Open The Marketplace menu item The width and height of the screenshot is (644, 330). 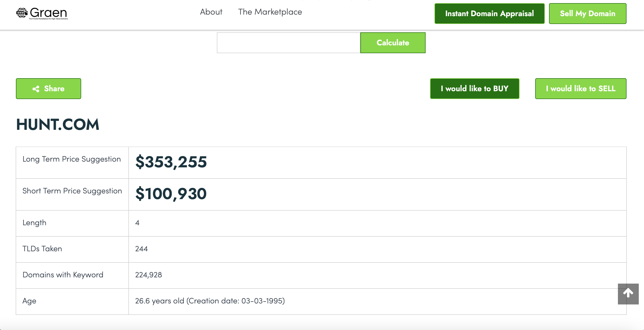[270, 12]
